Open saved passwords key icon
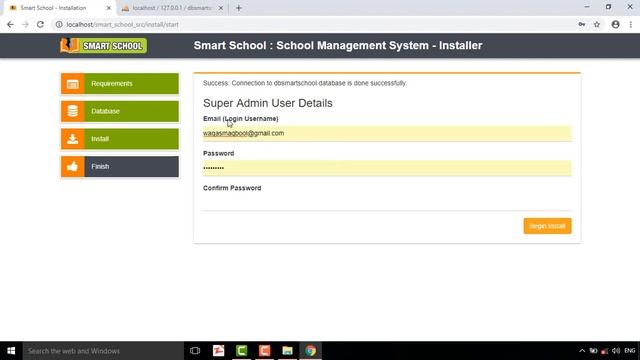The image size is (640, 360). (x=582, y=24)
